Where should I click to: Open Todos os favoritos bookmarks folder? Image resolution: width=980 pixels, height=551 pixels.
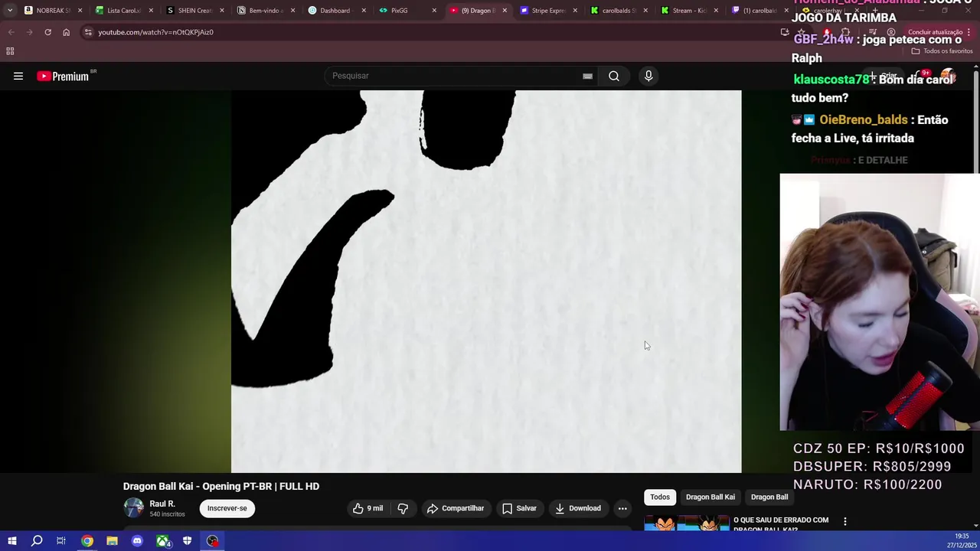[942, 51]
